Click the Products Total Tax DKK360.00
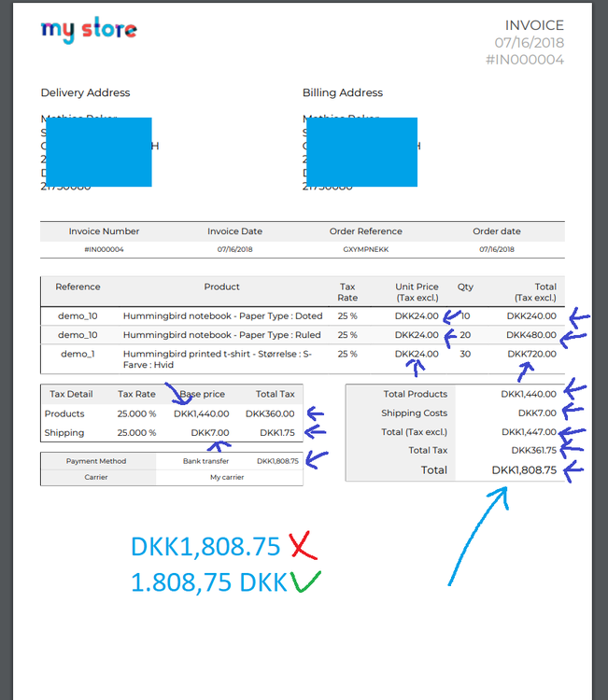 pyautogui.click(x=270, y=413)
